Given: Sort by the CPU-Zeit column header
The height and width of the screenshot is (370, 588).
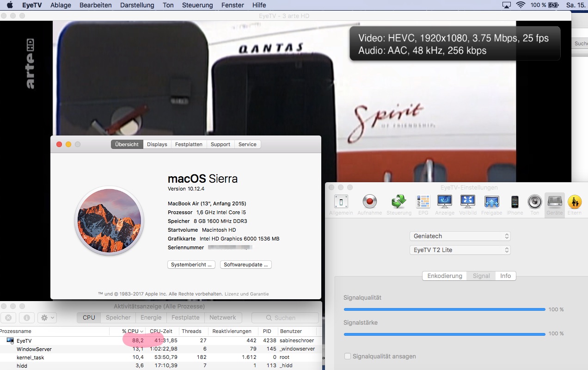Looking at the screenshot, I should pos(161,331).
